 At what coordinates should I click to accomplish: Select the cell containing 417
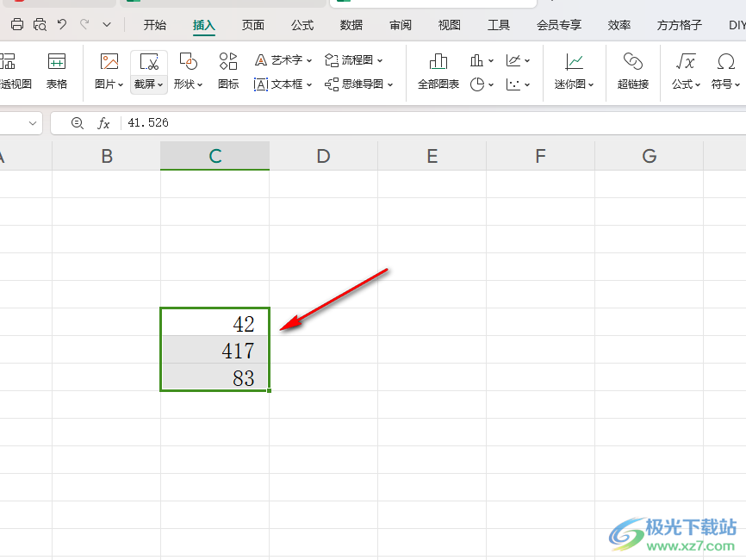tap(215, 350)
